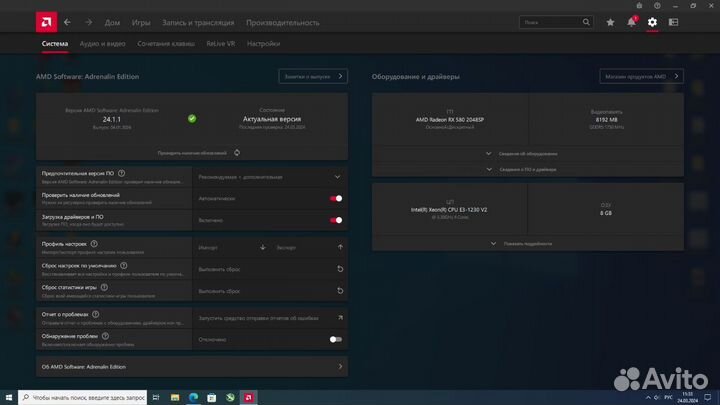Click the AMD Software taskbar icon
Image resolution: width=720 pixels, height=405 pixels.
(x=248, y=397)
